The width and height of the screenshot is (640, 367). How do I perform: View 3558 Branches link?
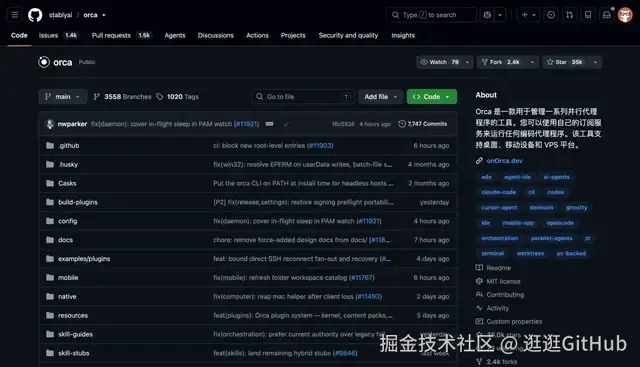point(122,97)
